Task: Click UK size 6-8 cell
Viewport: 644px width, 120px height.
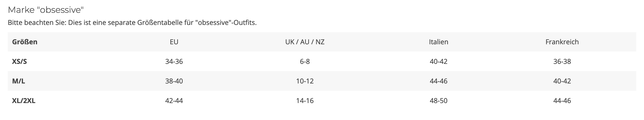Action: (x=305, y=61)
